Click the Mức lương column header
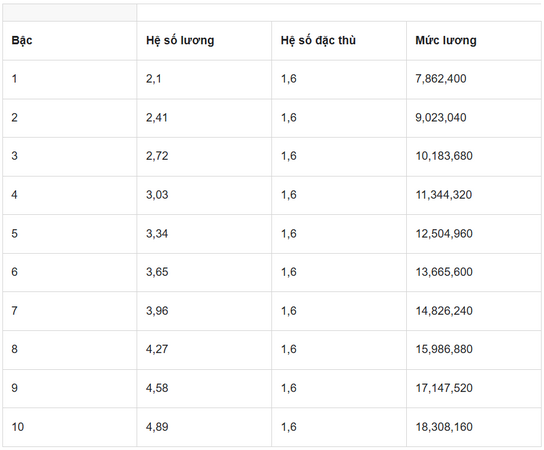 click(x=474, y=41)
